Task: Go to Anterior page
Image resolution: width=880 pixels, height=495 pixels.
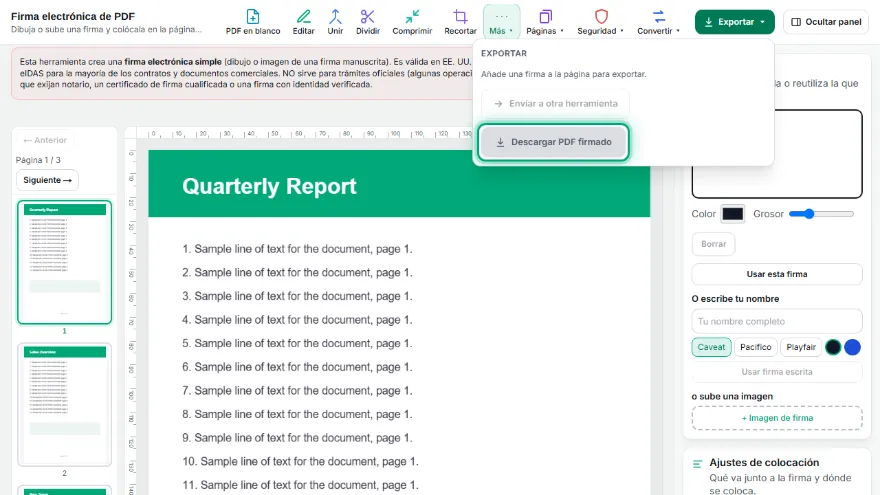Action: click(45, 140)
